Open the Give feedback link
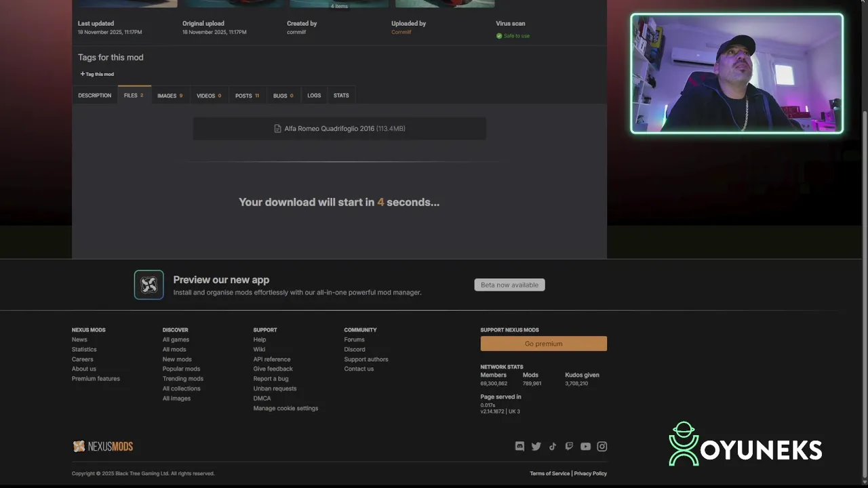This screenshot has width=868, height=488. click(273, 369)
